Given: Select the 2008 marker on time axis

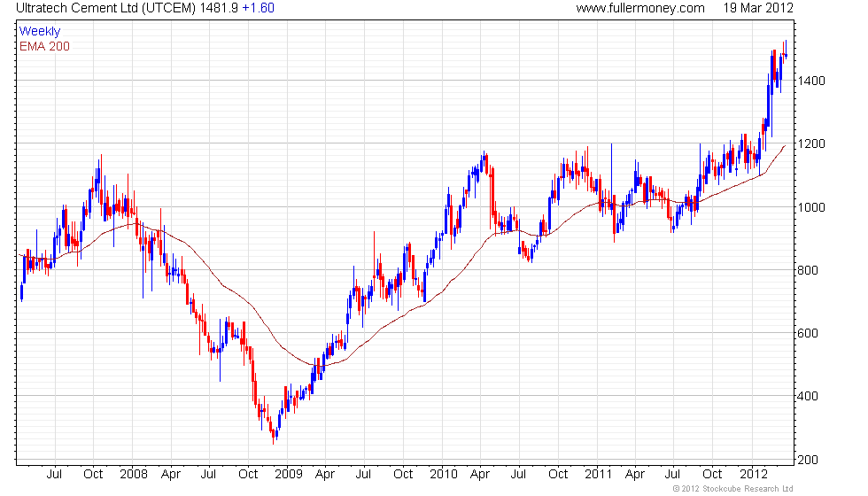Looking at the screenshot, I should click(x=133, y=474).
